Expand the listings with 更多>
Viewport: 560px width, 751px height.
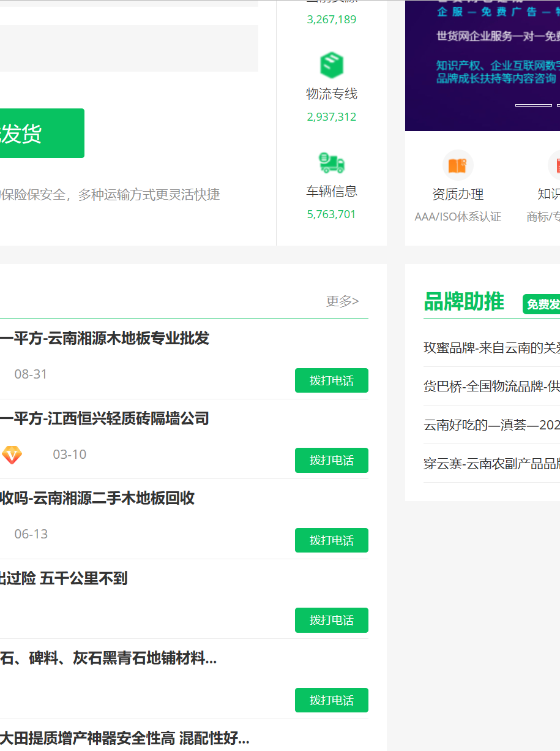(342, 301)
